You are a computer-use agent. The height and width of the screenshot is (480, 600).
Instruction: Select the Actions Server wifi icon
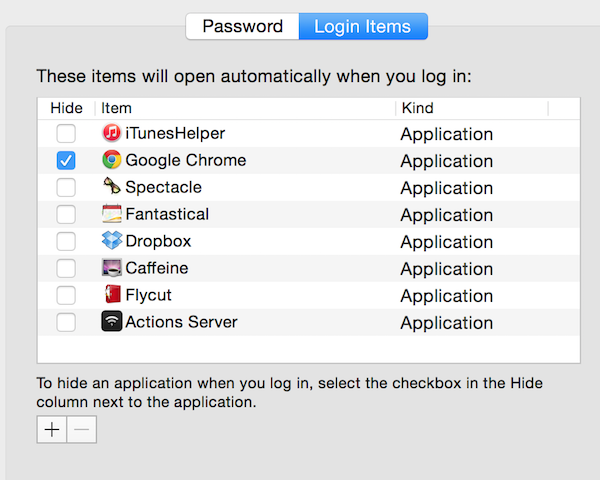112,322
